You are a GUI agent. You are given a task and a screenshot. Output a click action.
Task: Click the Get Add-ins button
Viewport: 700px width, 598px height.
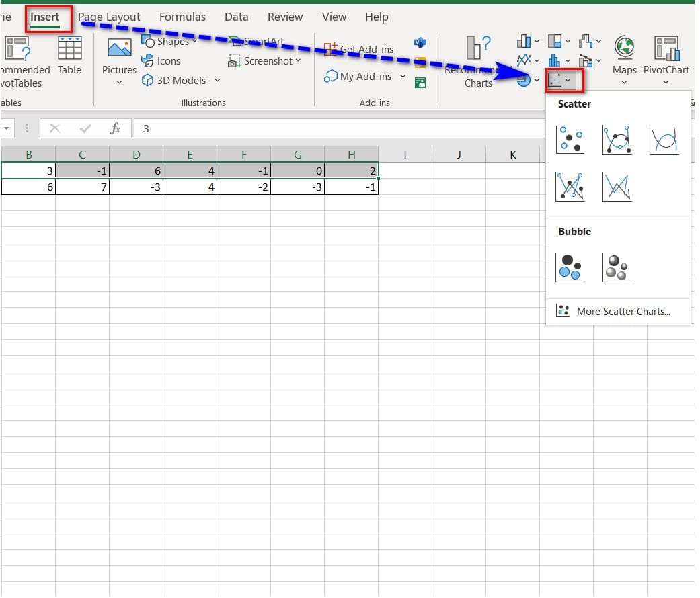[359, 49]
